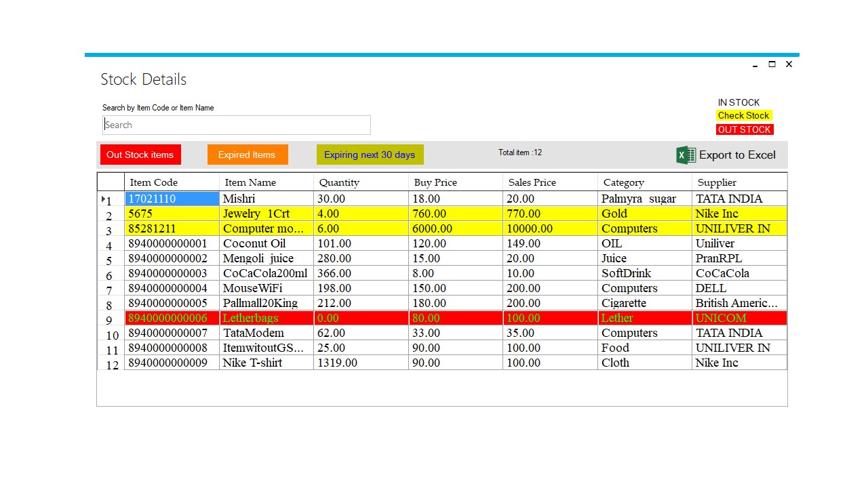Click the Supplier column header
The height and width of the screenshot is (488, 868).
point(715,182)
